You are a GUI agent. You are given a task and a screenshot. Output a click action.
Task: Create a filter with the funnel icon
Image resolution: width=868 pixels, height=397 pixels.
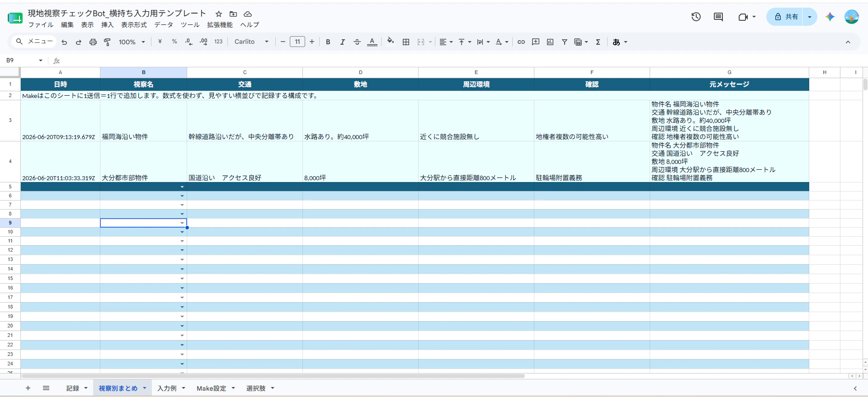click(x=565, y=42)
